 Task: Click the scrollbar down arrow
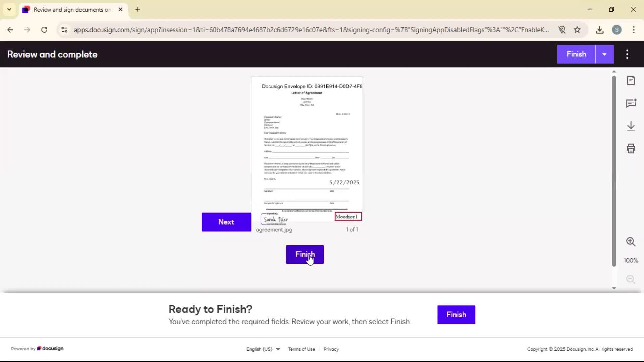click(x=614, y=288)
